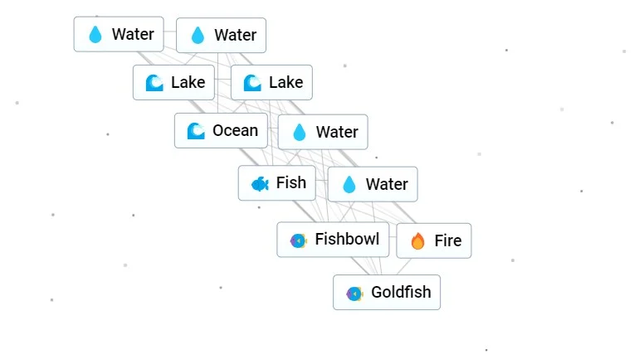644x364 pixels.
Task: Choose the Ocean element label
Action: pyautogui.click(x=236, y=130)
